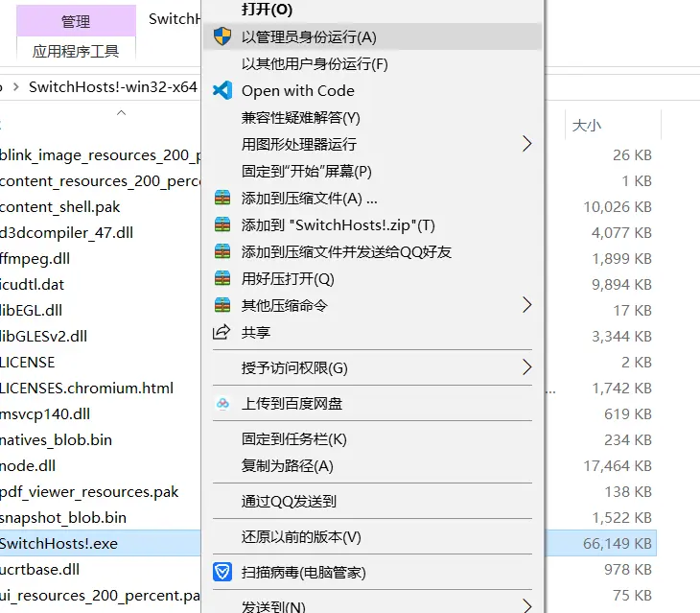
Task: Sort by the 大小 column header
Action: click(x=586, y=125)
